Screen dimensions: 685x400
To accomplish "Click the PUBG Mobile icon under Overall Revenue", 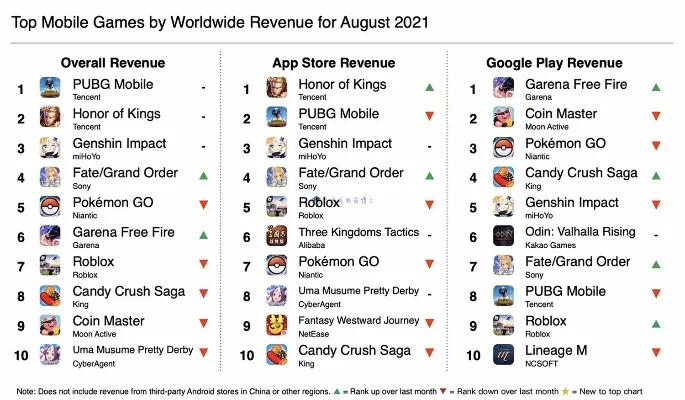I will click(x=50, y=89).
